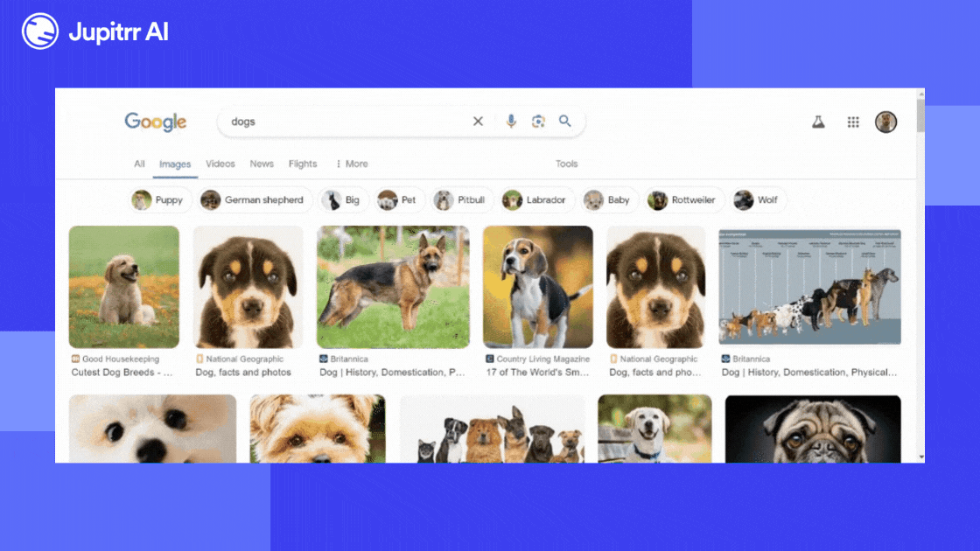Filter by the Puppy chip
The width and height of the screenshot is (980, 551).
coord(158,200)
